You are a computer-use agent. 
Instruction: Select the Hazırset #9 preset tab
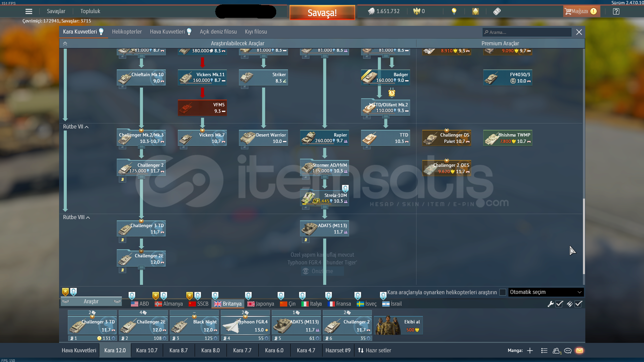tap(338, 351)
